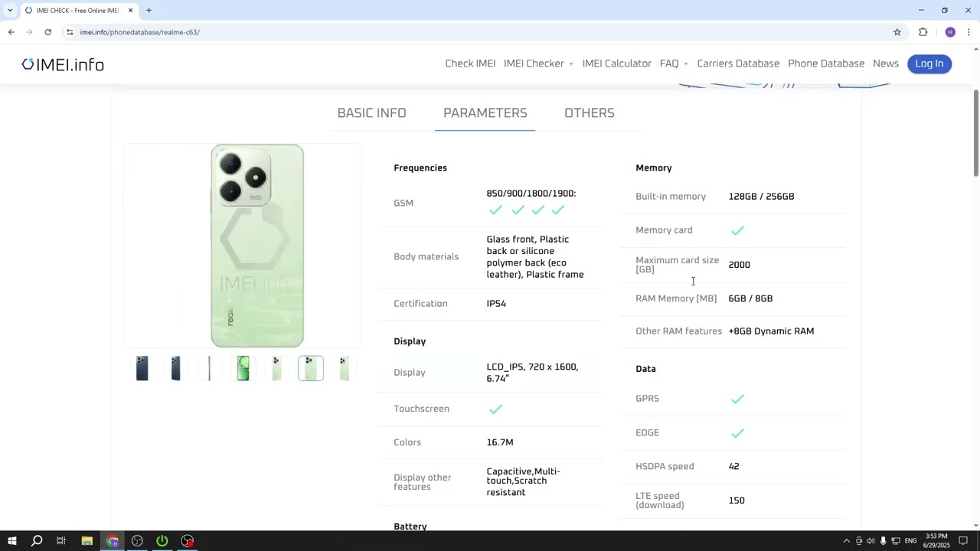Select first dark blue phone thumbnail

pos(142,368)
